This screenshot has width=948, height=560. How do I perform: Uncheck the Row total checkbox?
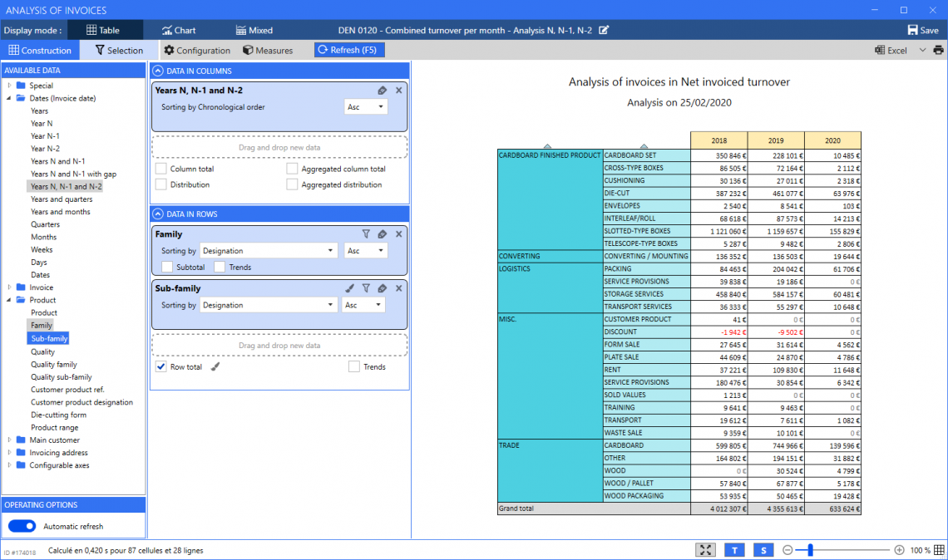click(x=160, y=366)
